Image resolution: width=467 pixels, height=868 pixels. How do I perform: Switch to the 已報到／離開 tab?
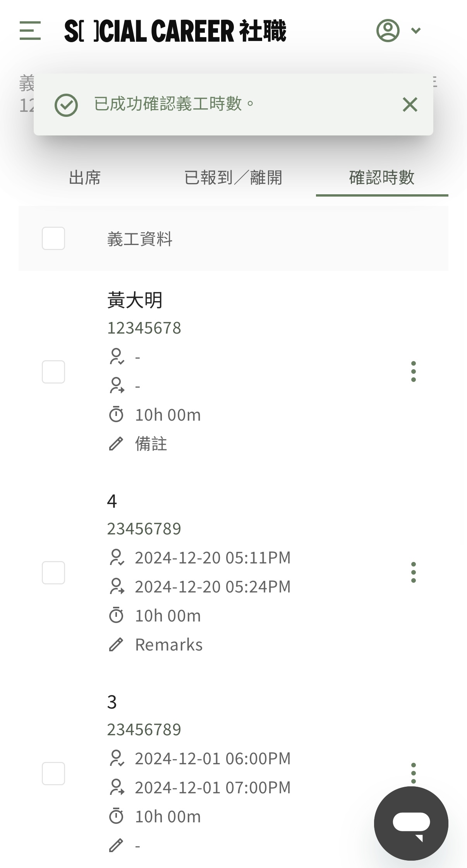[x=233, y=178]
